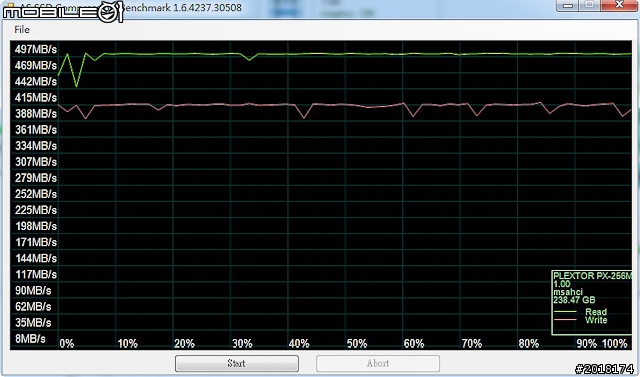Click the 40% axis label

tap(299, 343)
